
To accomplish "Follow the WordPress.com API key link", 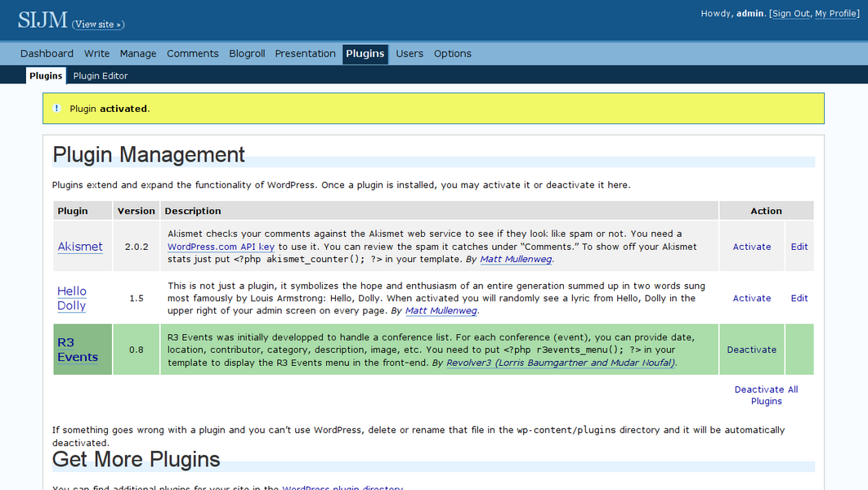I will pos(221,247).
